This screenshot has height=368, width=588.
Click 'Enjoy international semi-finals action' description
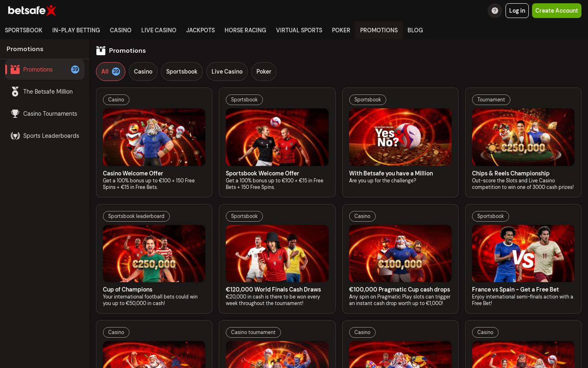(x=523, y=300)
